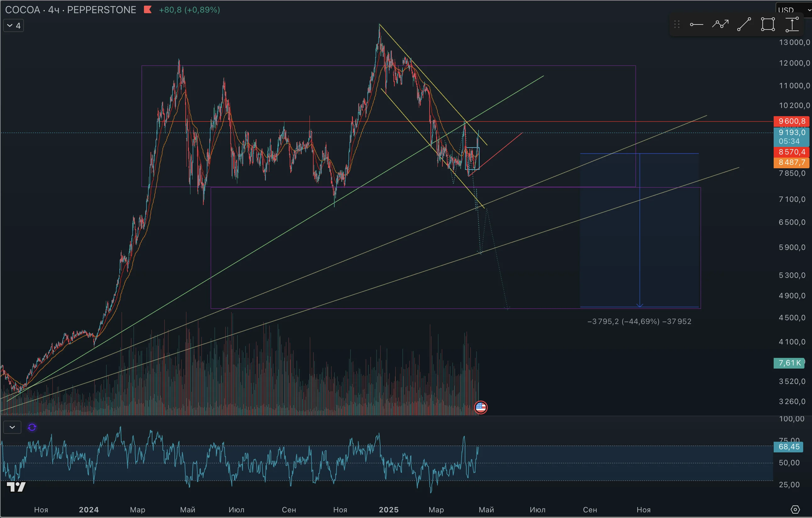Click the 2024 label on time axis

(x=89, y=509)
